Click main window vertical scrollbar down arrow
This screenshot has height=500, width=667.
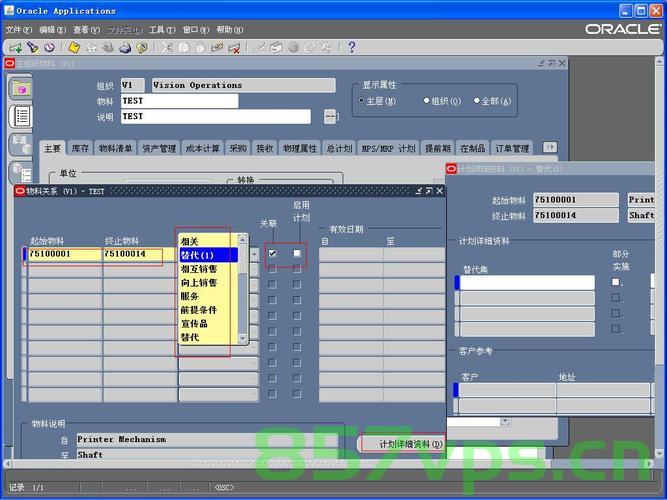(x=659, y=453)
